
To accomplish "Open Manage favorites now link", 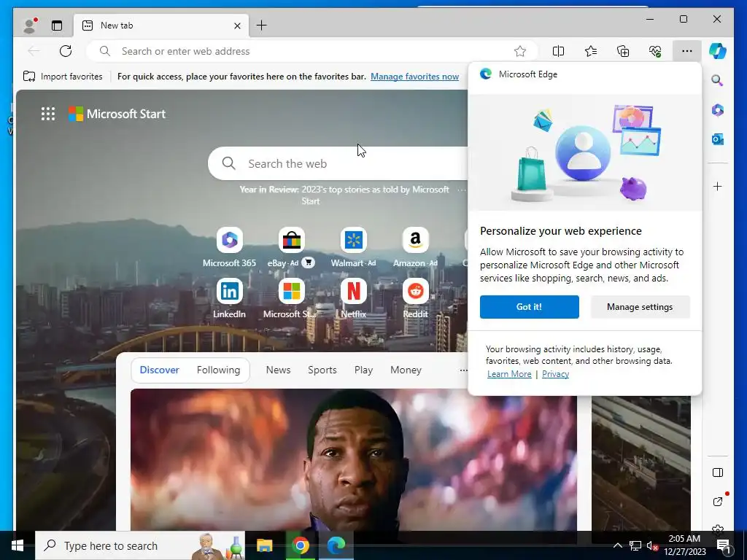I will [414, 76].
